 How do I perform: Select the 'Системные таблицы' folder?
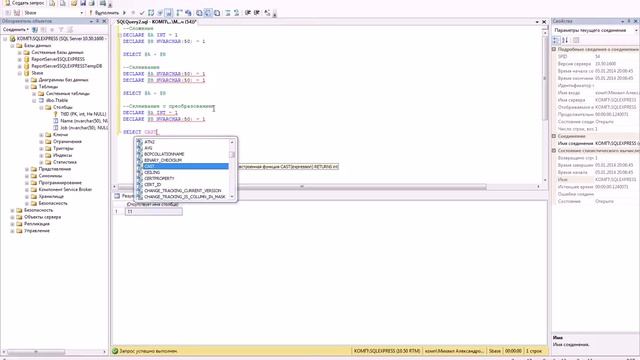click(67, 93)
